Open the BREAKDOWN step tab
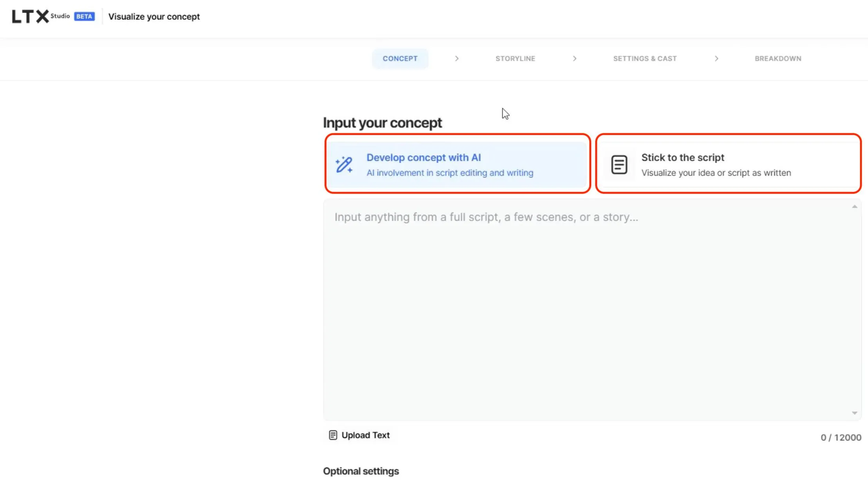Image resolution: width=868 pixels, height=486 pixels. tap(778, 58)
